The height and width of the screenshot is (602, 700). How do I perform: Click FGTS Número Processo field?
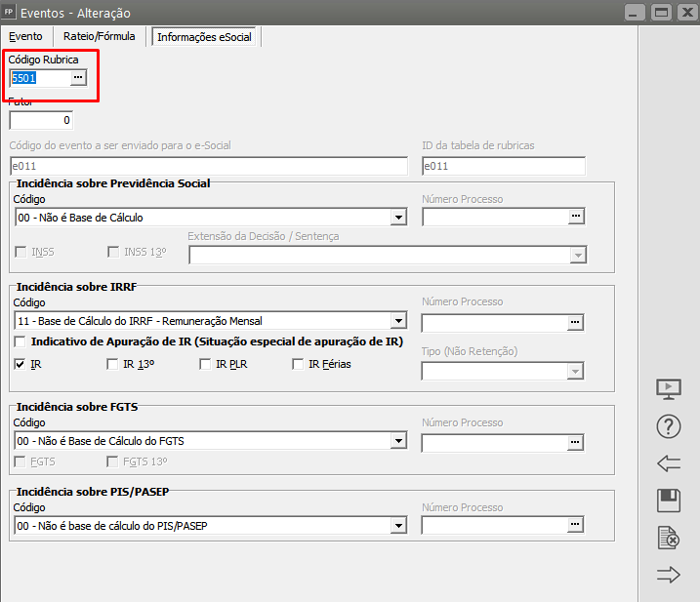[x=495, y=443]
